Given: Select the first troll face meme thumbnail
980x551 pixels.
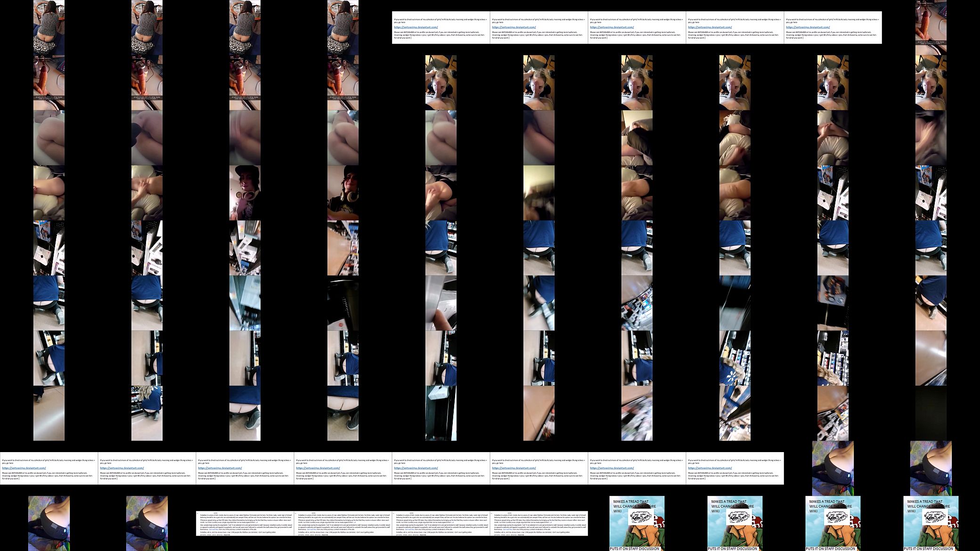Looking at the screenshot, I should click(637, 523).
